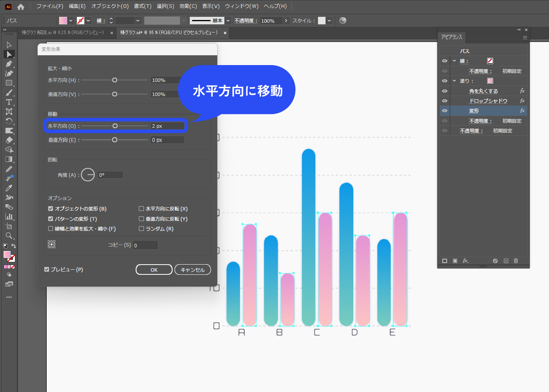Viewport: 549px width, 392px height.
Task: Click Clear Appearance icon
Action: tap(495, 261)
